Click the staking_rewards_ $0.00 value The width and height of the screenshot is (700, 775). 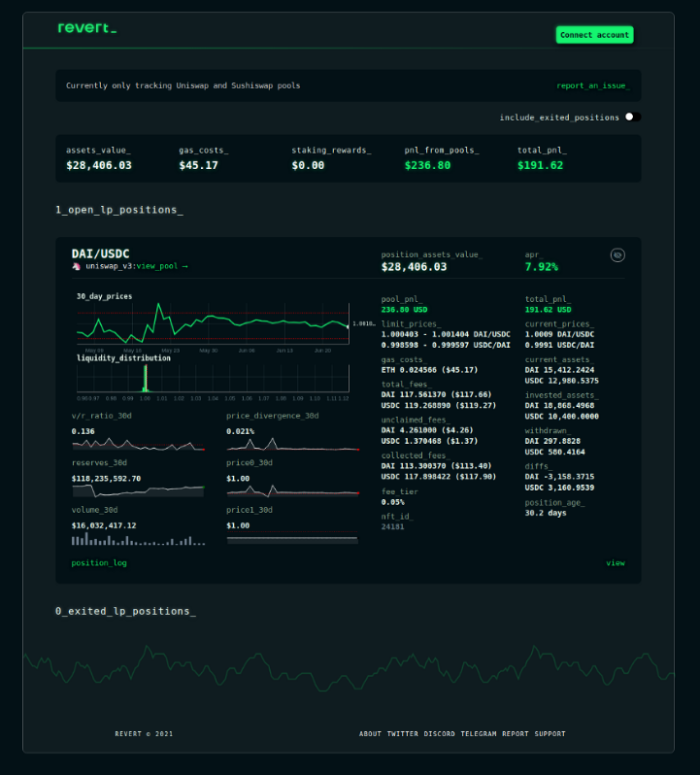click(x=308, y=165)
